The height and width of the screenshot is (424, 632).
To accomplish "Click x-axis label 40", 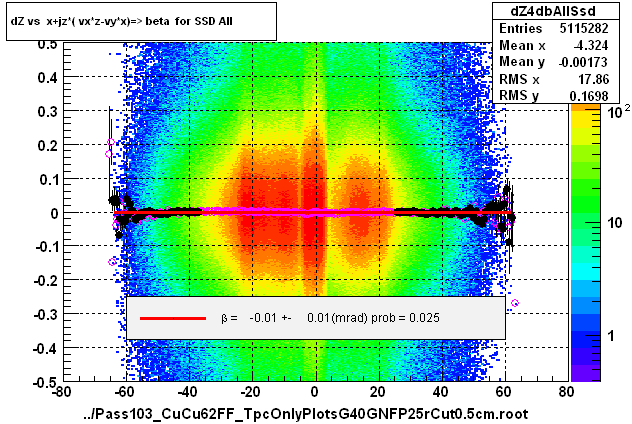I will [441, 391].
